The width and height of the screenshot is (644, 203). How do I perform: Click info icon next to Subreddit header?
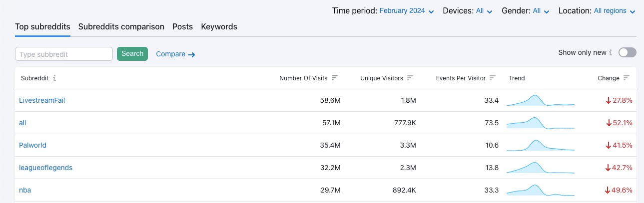[54, 78]
